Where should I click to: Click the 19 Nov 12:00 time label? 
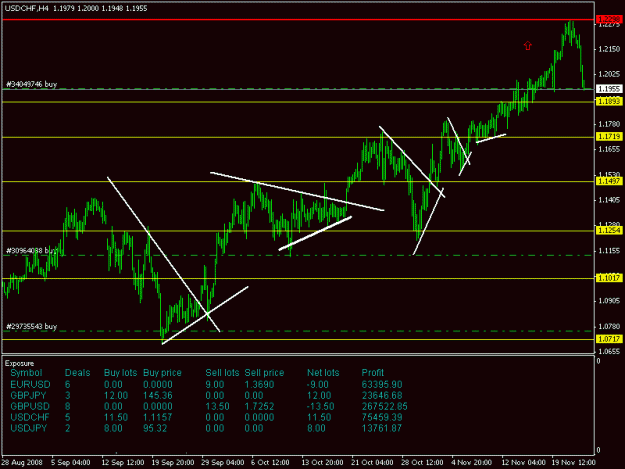pos(573,463)
